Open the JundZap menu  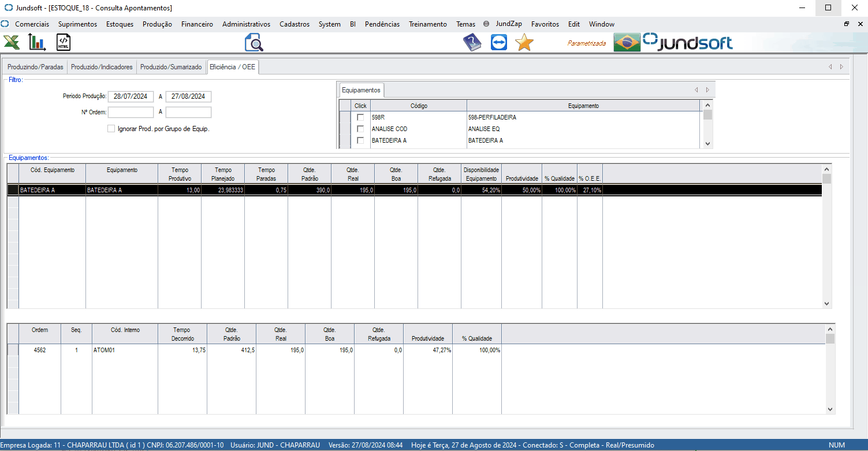(509, 24)
